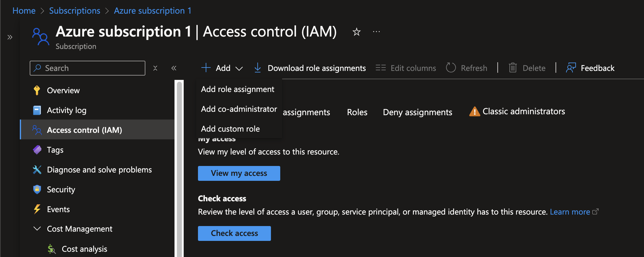This screenshot has width=644, height=257.
Task: Click the circular Refresh icon
Action: 451,68
